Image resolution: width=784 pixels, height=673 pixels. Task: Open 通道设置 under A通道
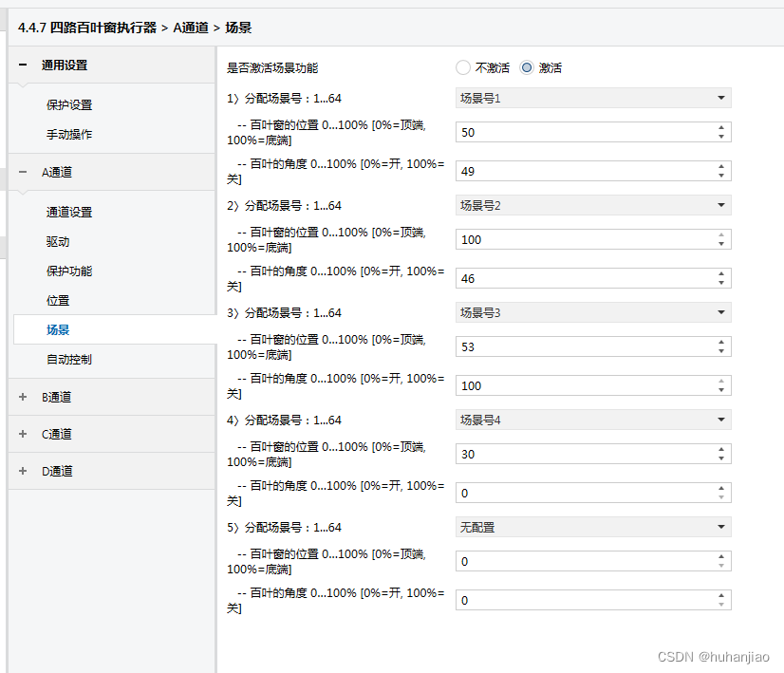click(x=69, y=213)
